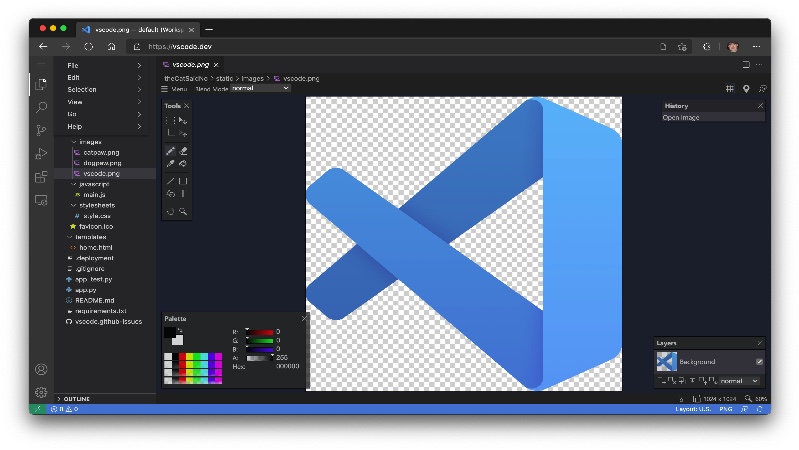Select the Line drawing tool

click(x=171, y=181)
